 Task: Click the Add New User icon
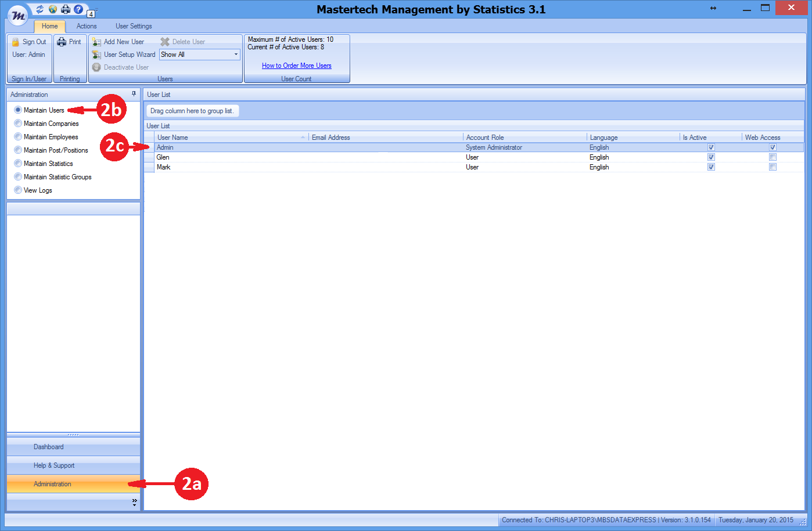[x=96, y=42]
